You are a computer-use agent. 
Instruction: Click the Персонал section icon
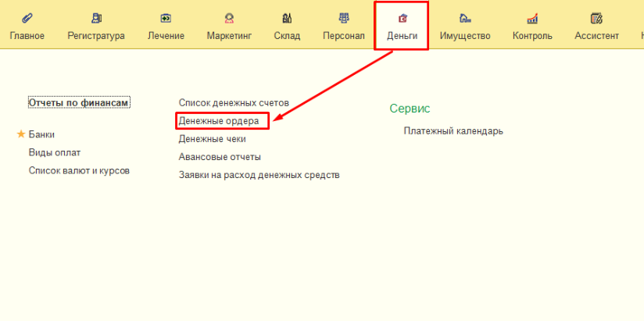coord(343,18)
